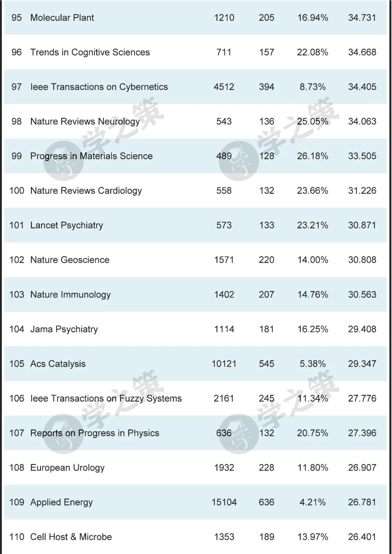Screen dimensions: 392x554
Task: Click Reports on Progress in Physics
Action: (95, 433)
